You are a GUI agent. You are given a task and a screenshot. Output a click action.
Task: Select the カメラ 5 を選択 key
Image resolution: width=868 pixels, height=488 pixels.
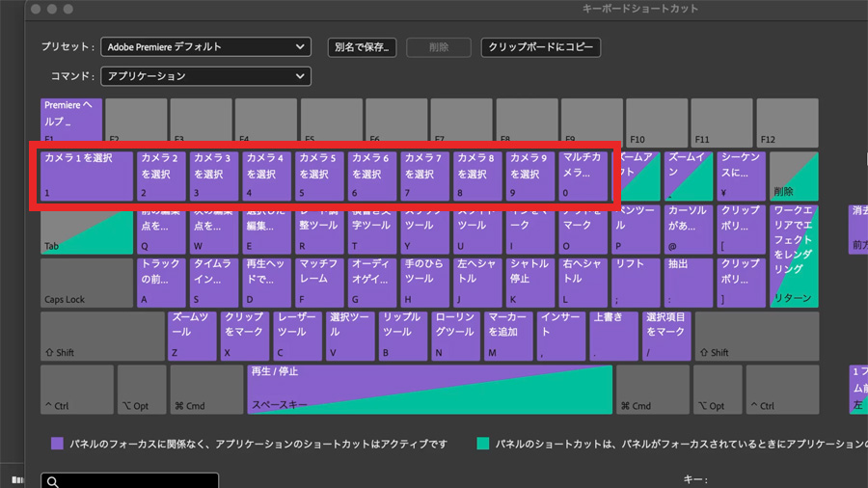[319, 176]
